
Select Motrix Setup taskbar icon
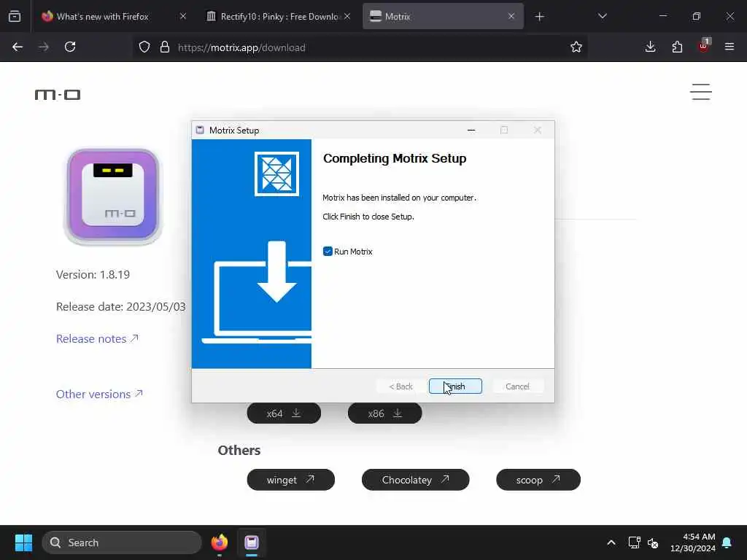(252, 542)
